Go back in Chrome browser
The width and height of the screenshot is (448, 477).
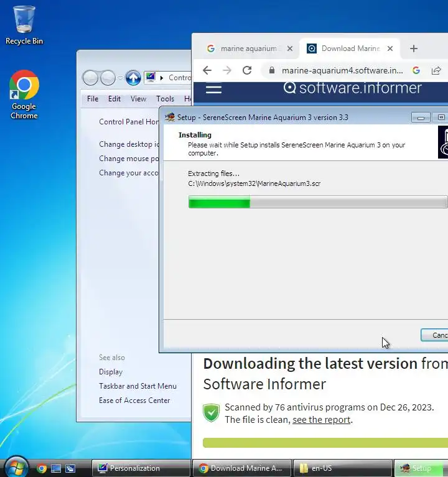[207, 70]
